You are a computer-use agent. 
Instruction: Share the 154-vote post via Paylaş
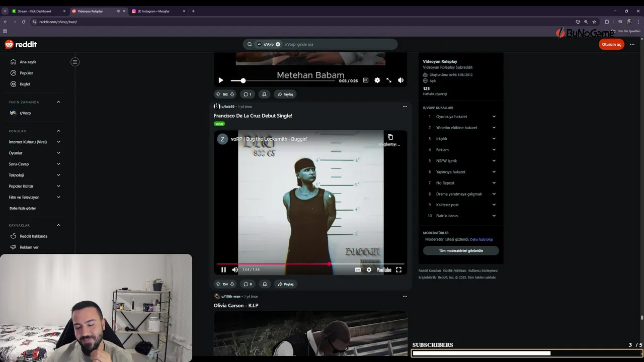[x=285, y=284]
